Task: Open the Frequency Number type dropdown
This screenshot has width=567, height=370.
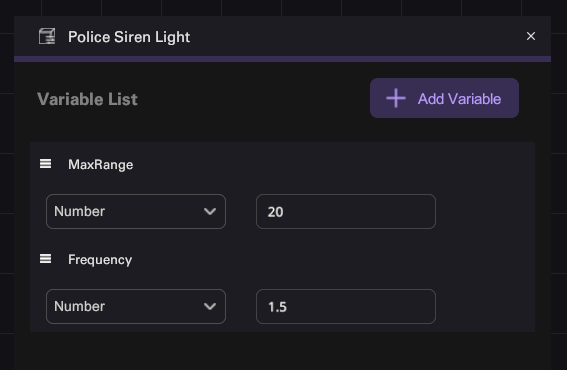Action: click(136, 306)
